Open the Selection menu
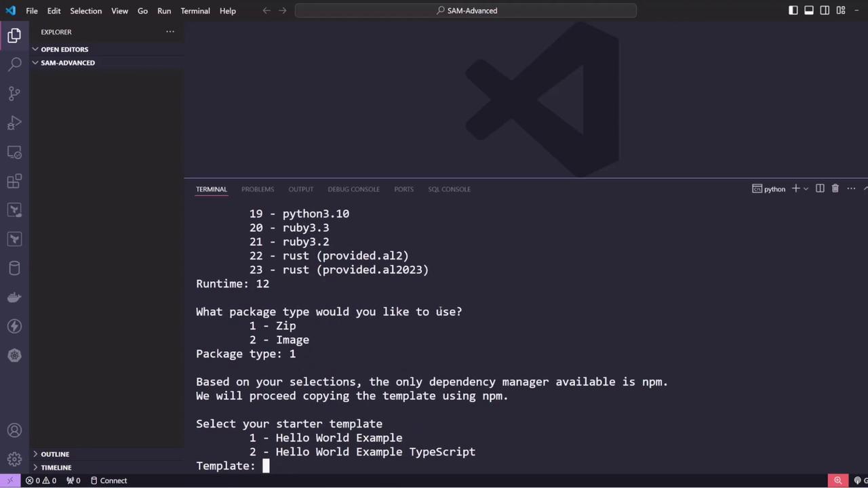This screenshot has width=868, height=488. tap(86, 11)
